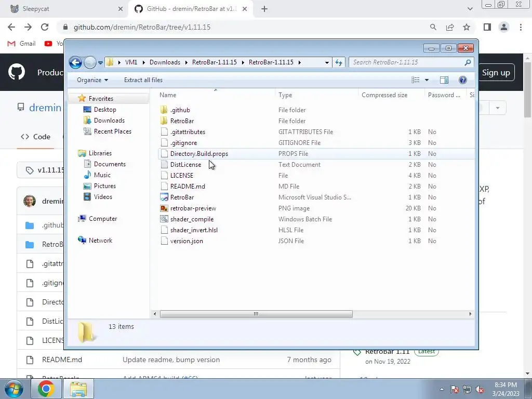Select the retrobar-preview PNG image
Screen dimensions: 532x399
coord(193,208)
